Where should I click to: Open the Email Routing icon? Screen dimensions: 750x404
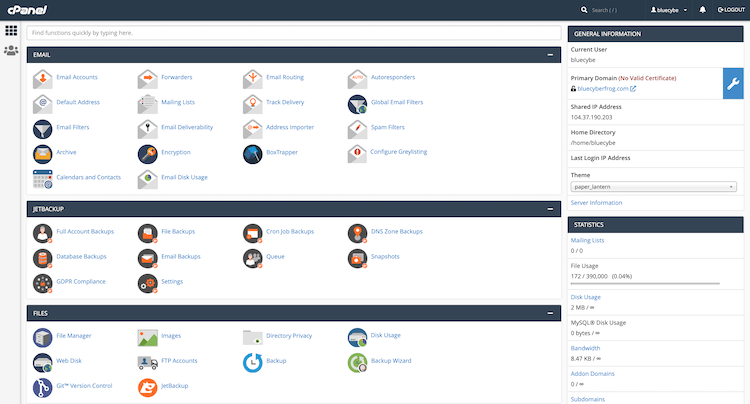pos(253,79)
